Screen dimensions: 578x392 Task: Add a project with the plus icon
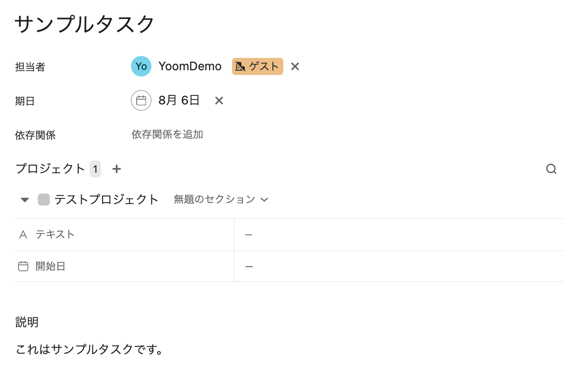pyautogui.click(x=117, y=169)
